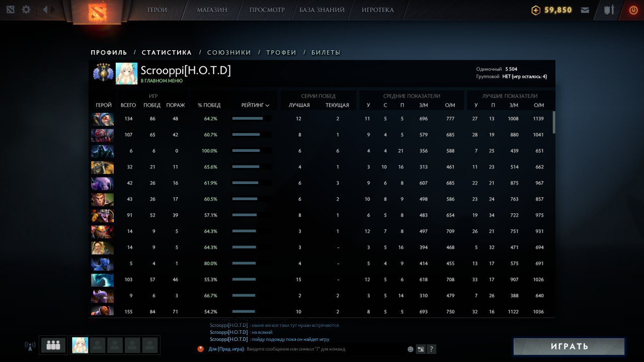Go forward with the right arrow
The image size is (644, 362).
coord(53,10)
